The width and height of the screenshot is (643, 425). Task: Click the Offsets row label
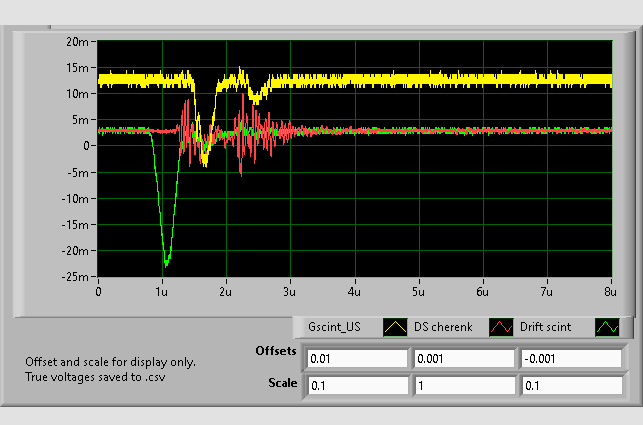[x=276, y=351]
